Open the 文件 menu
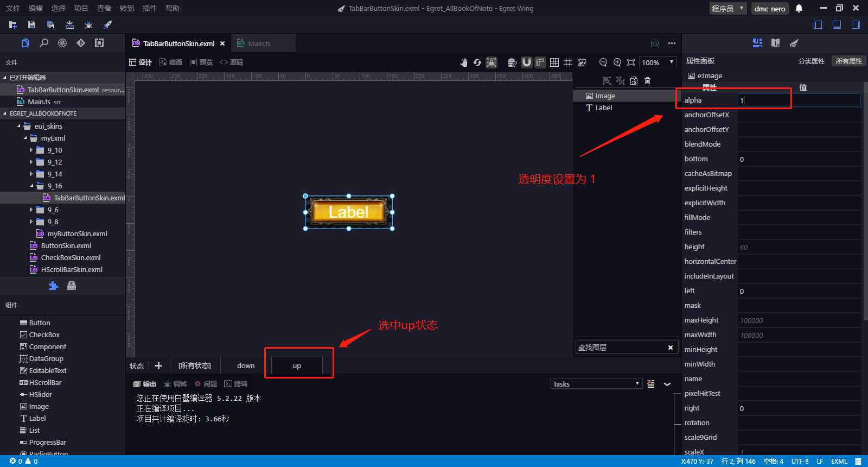868x467 pixels. click(x=13, y=8)
